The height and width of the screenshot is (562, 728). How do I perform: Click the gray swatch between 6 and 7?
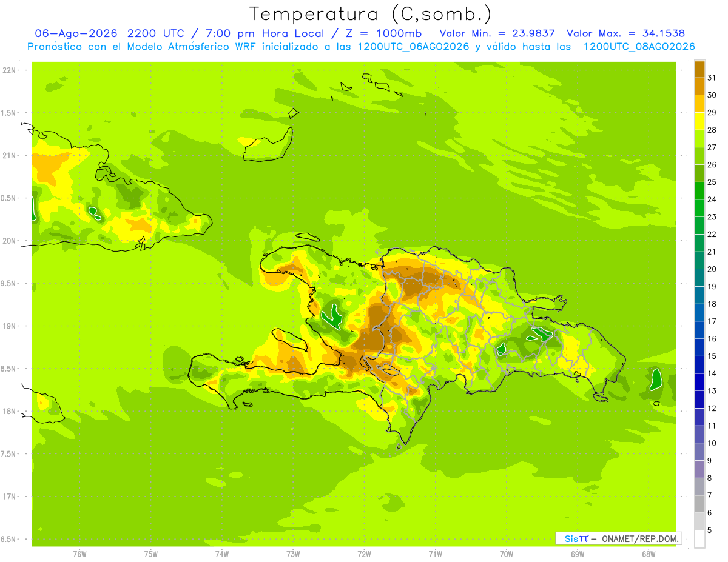pos(699,504)
